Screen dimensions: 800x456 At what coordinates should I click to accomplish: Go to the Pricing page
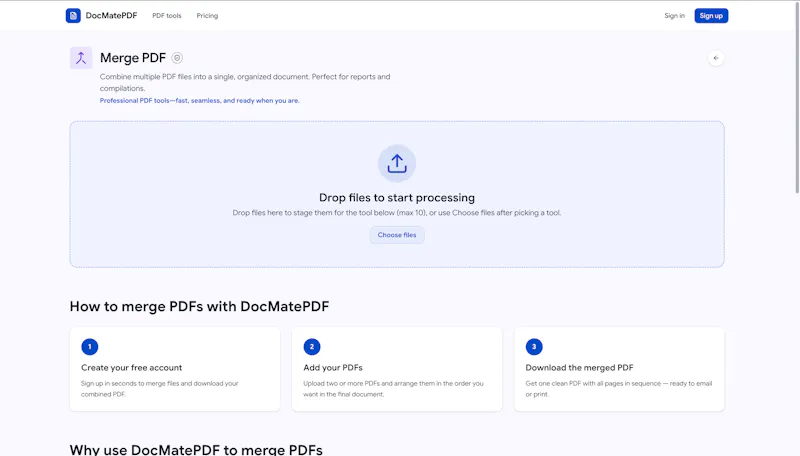[x=207, y=16]
